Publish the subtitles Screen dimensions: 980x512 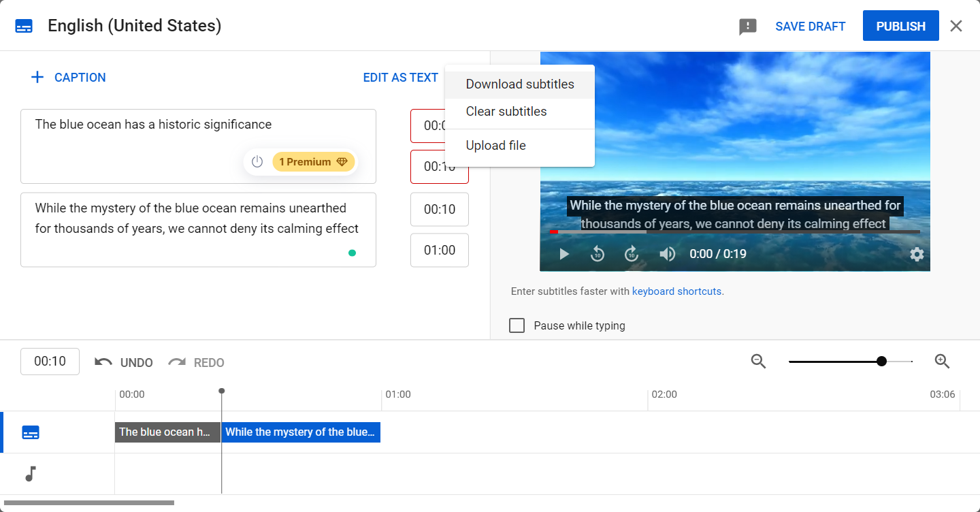coord(901,26)
